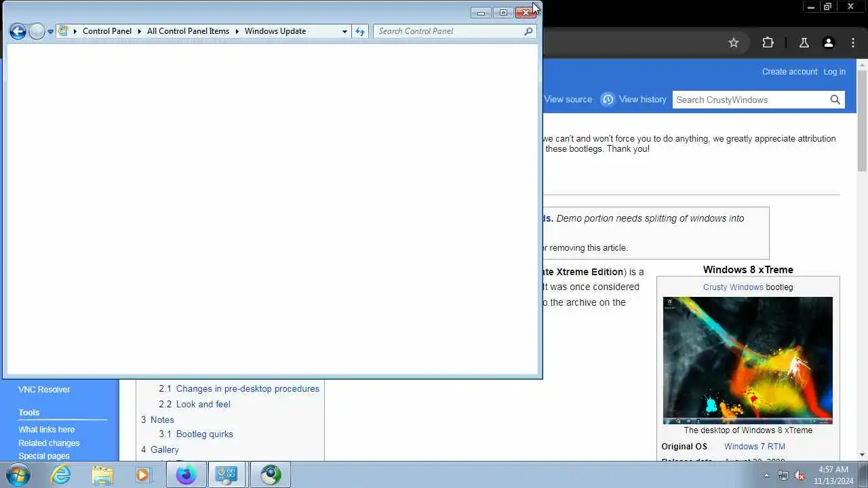
Task: Bookmark this page with the star icon
Action: click(x=733, y=43)
